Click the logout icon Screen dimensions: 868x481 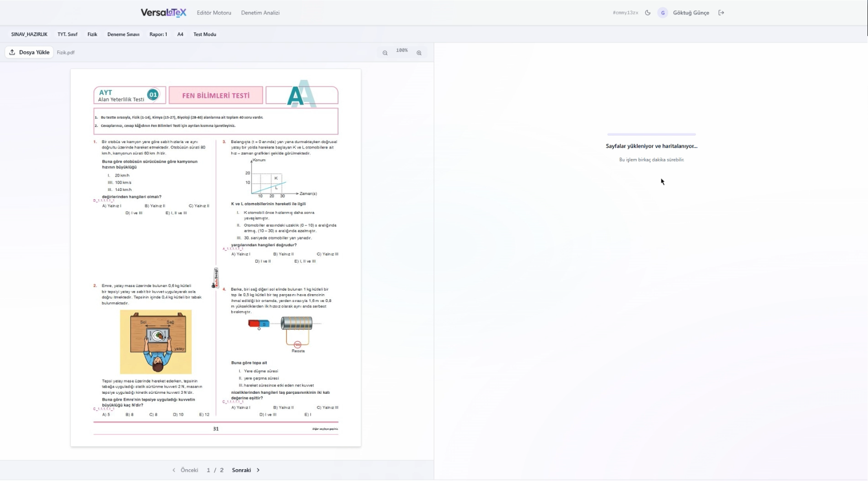coord(721,13)
